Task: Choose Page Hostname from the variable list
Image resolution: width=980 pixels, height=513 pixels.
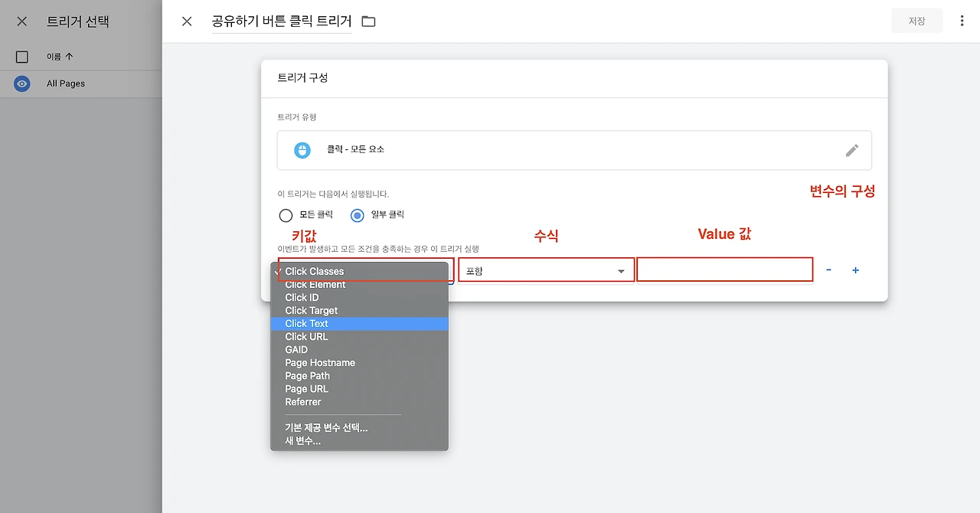Action: pyautogui.click(x=359, y=363)
